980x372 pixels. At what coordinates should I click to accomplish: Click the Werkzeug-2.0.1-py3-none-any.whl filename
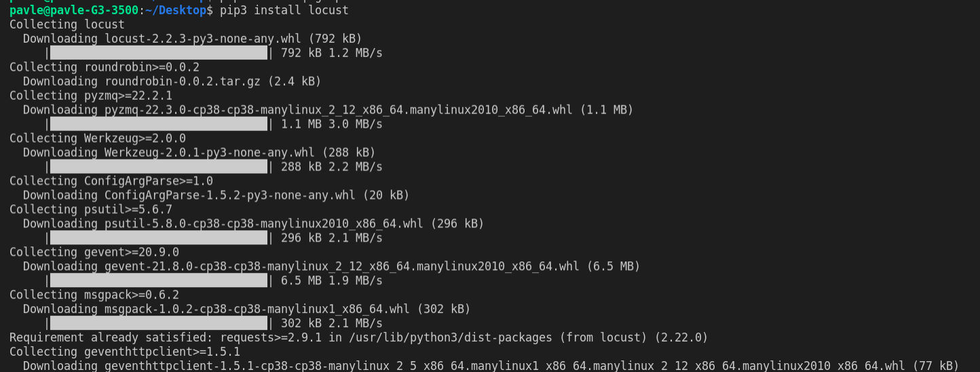pos(210,153)
